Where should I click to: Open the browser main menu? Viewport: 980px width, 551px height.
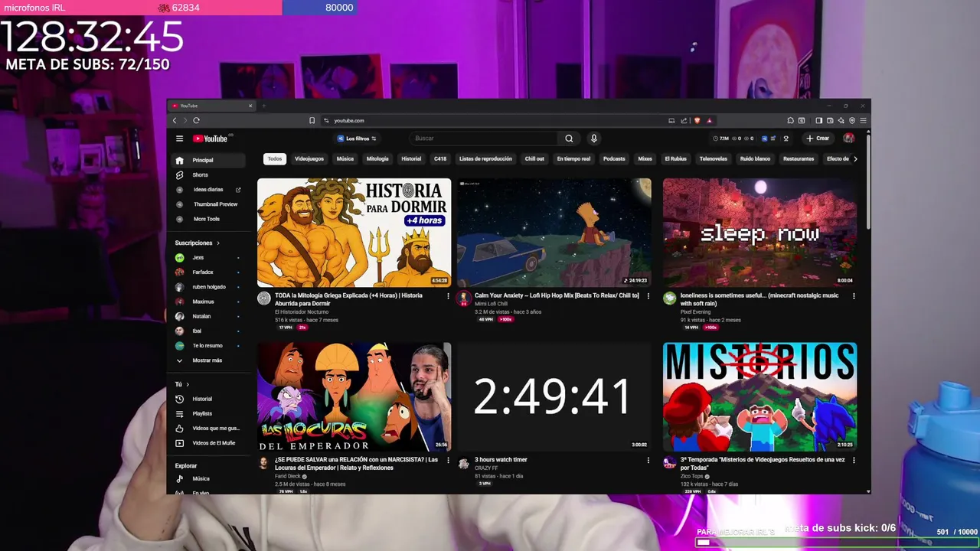863,120
